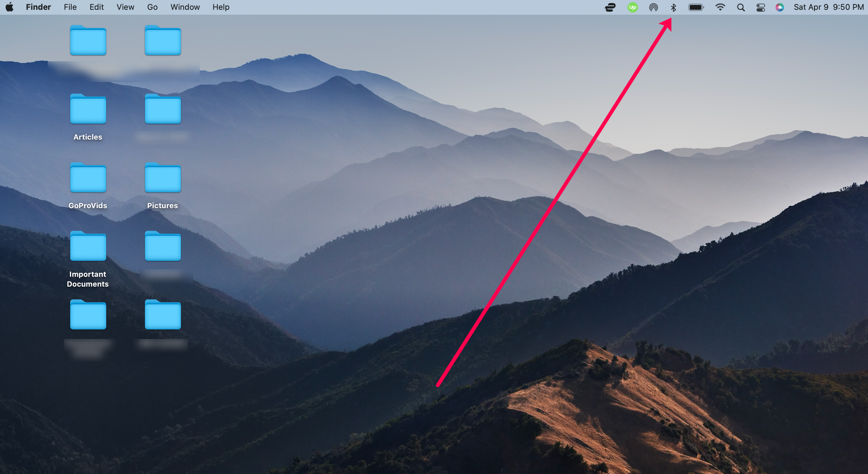Click the green Upwork menu bar icon
Image resolution: width=868 pixels, height=474 pixels.
(632, 7)
